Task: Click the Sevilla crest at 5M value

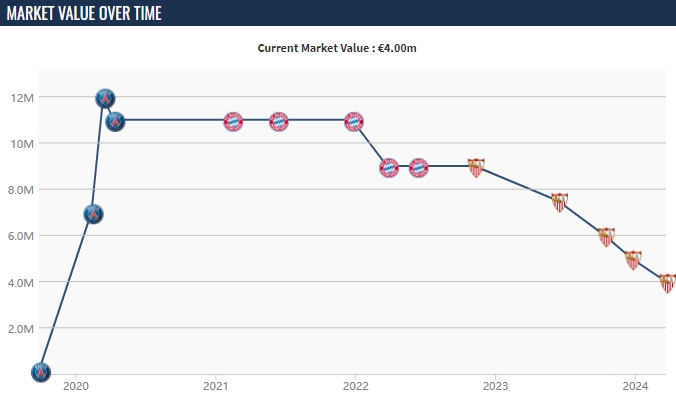Action: pyautogui.click(x=633, y=260)
